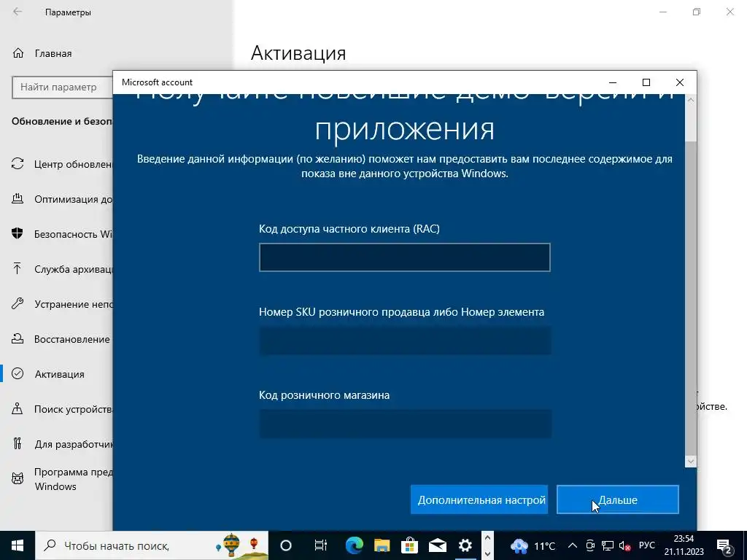The width and height of the screenshot is (747, 560).
Task: Open Оптимизация доставки icon
Action: pos(18,199)
